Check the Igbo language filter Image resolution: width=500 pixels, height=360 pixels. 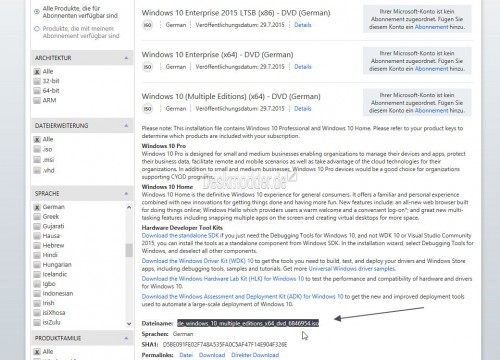point(37,284)
